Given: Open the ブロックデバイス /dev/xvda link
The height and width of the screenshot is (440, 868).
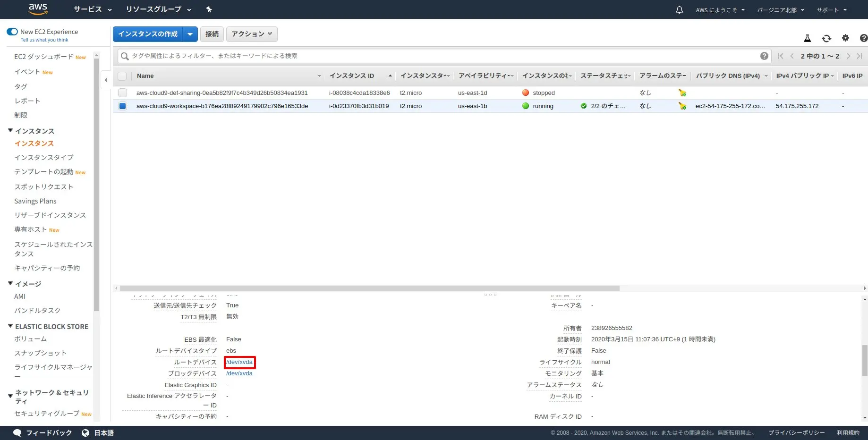Looking at the screenshot, I should point(239,373).
